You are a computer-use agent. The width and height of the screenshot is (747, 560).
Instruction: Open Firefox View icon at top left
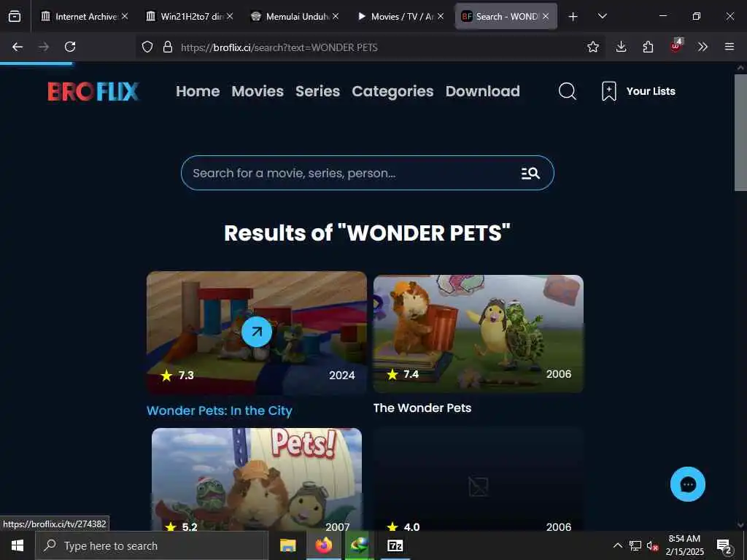point(15,17)
